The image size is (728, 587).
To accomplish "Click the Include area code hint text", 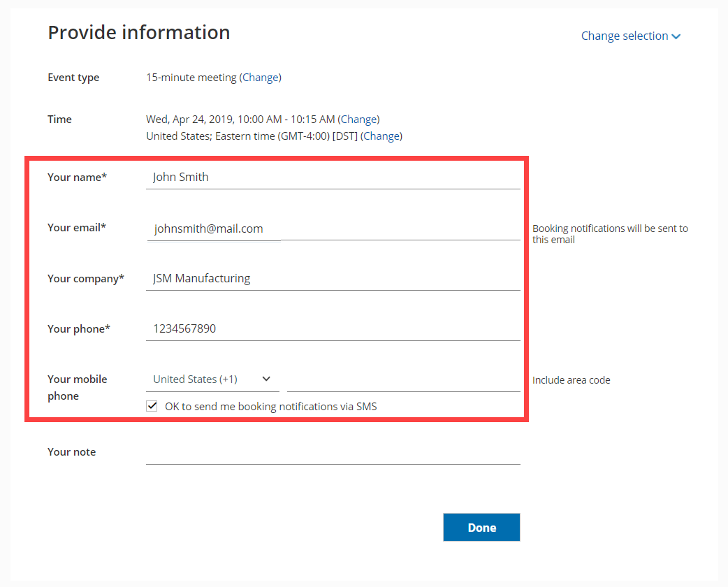I will pos(571,381).
